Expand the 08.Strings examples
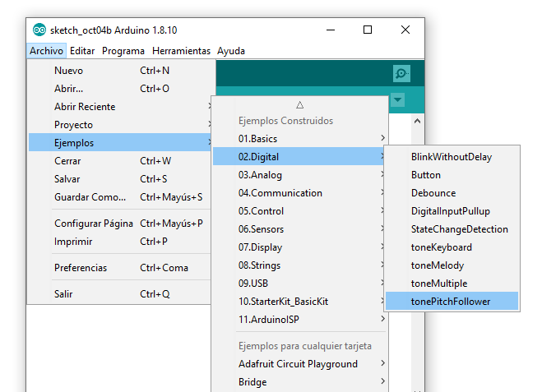Viewport: 542px width, 392px height. 299,265
